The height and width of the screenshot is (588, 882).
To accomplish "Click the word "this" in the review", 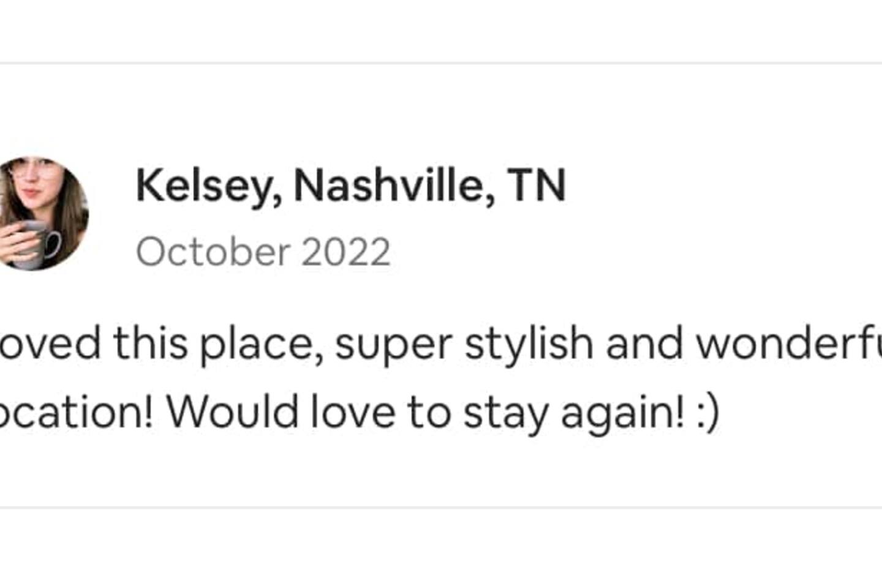I will (151, 344).
